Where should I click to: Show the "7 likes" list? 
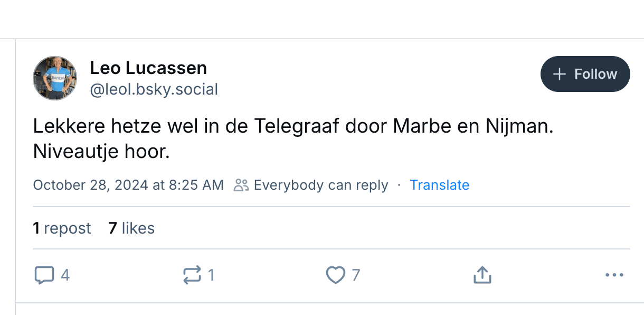tap(131, 228)
